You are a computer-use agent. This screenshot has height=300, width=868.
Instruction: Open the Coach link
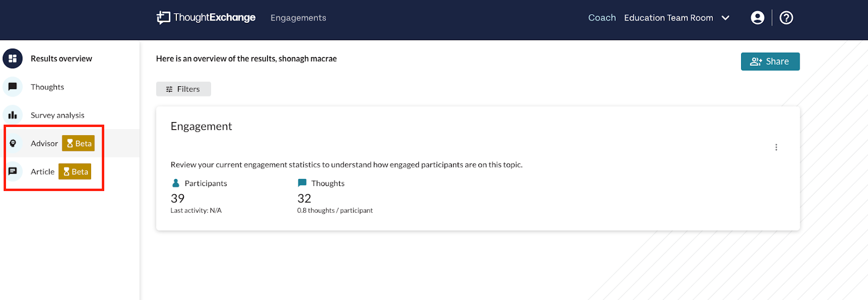(602, 18)
